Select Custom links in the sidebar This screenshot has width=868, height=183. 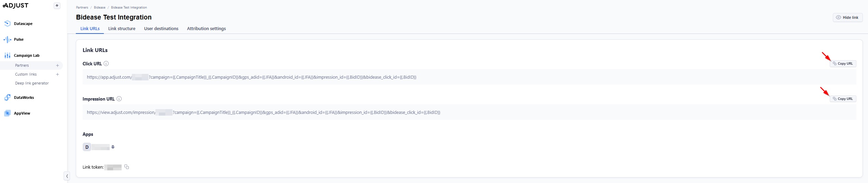point(26,74)
